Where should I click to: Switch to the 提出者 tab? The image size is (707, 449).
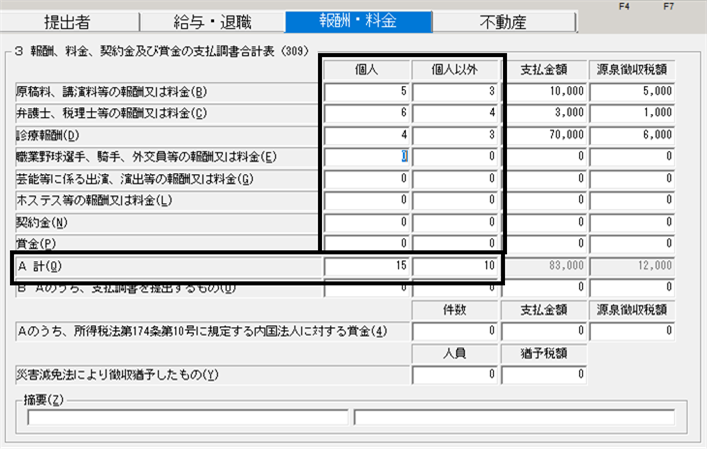[x=68, y=22]
